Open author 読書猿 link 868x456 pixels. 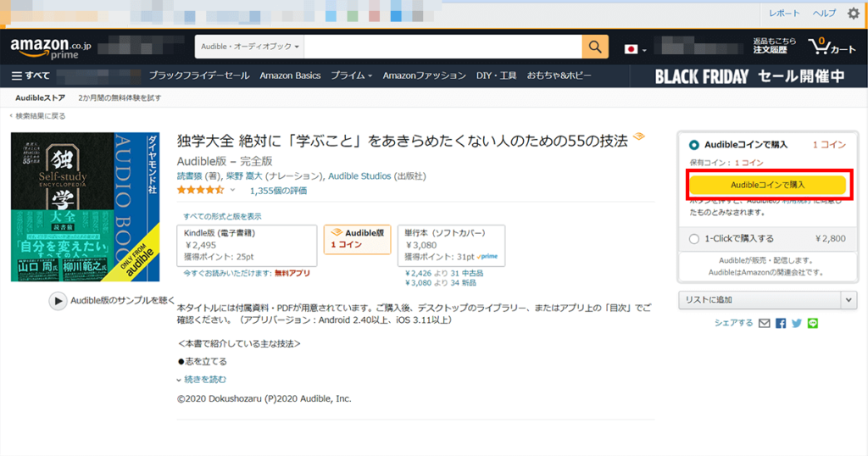pyautogui.click(x=189, y=176)
